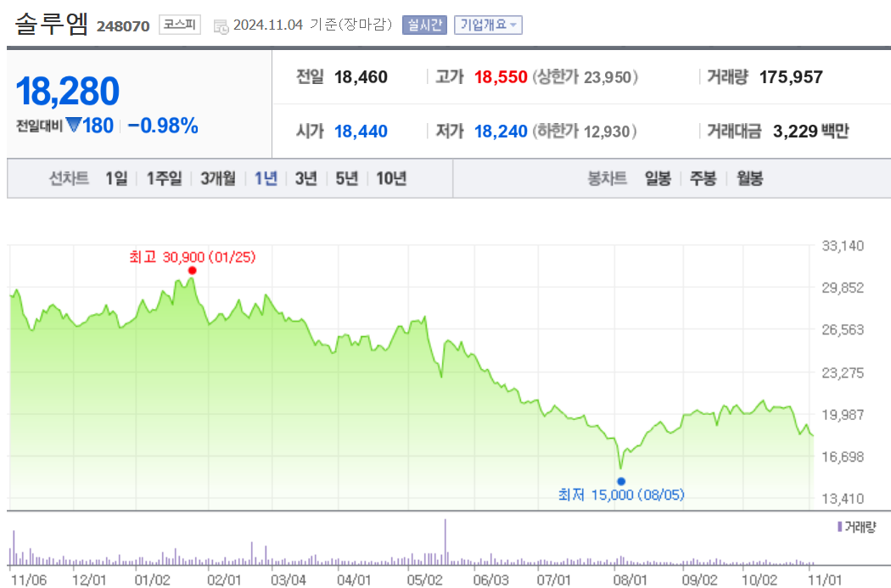This screenshot has height=588, width=891.
Task: Click the current price 18,280
Action: click(x=68, y=91)
